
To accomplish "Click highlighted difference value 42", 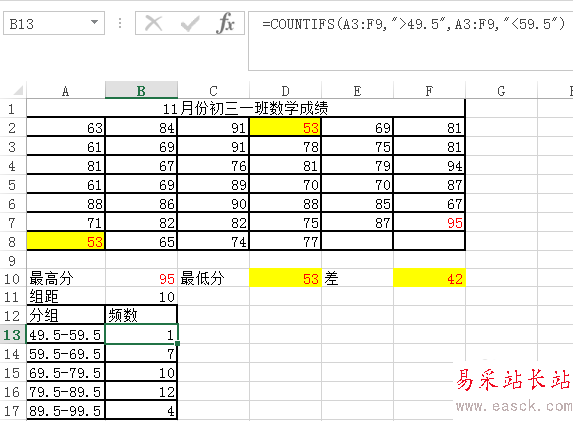I will pos(429,278).
